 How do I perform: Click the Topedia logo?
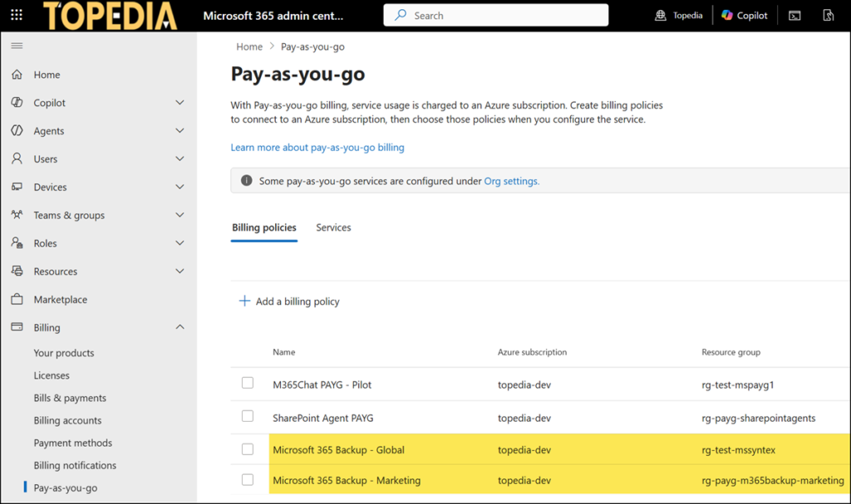(x=111, y=16)
